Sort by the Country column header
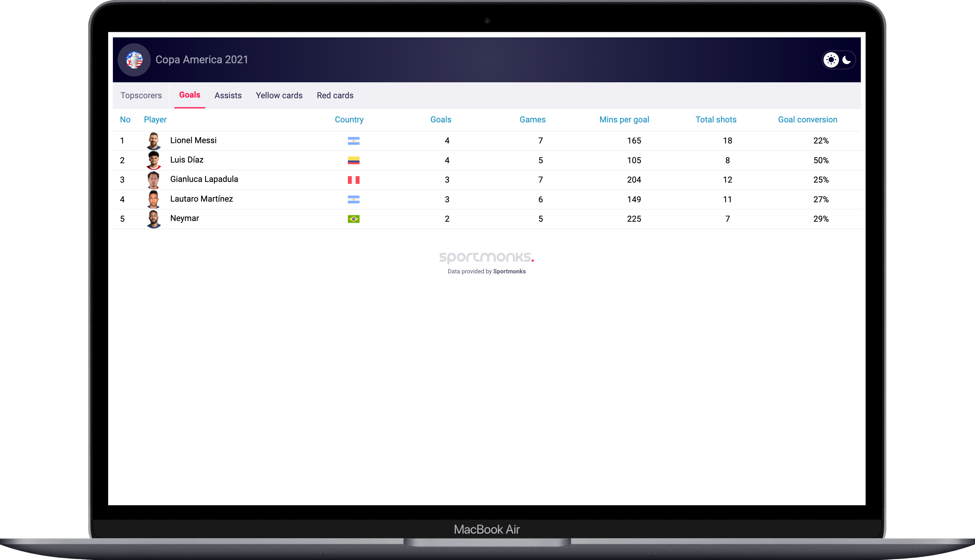The height and width of the screenshot is (560, 975). click(349, 120)
